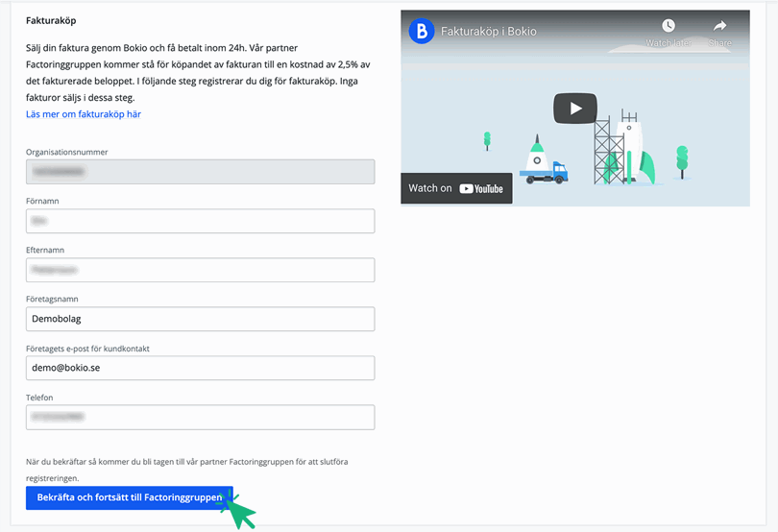
Task: Click the 'Organisationsnummer' label text
Action: coord(66,152)
